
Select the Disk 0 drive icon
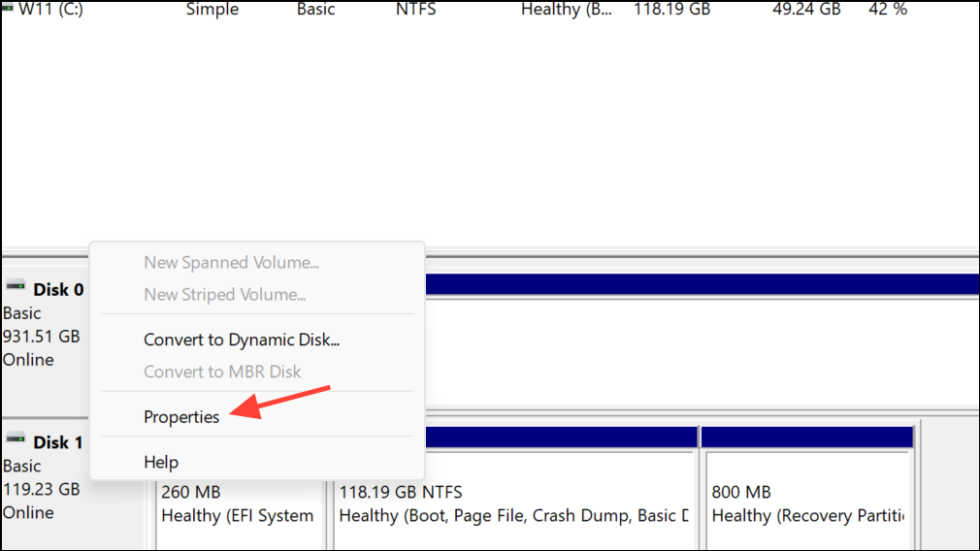(x=16, y=287)
